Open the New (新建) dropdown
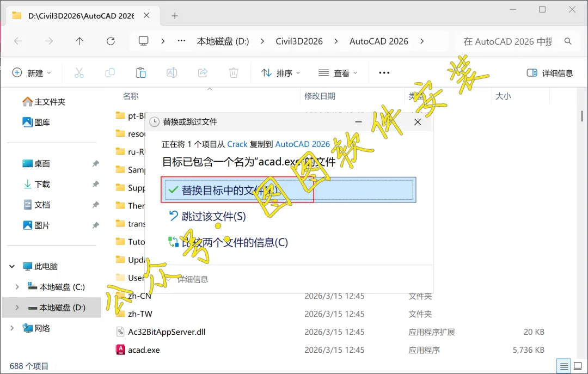This screenshot has height=374, width=588. point(32,73)
